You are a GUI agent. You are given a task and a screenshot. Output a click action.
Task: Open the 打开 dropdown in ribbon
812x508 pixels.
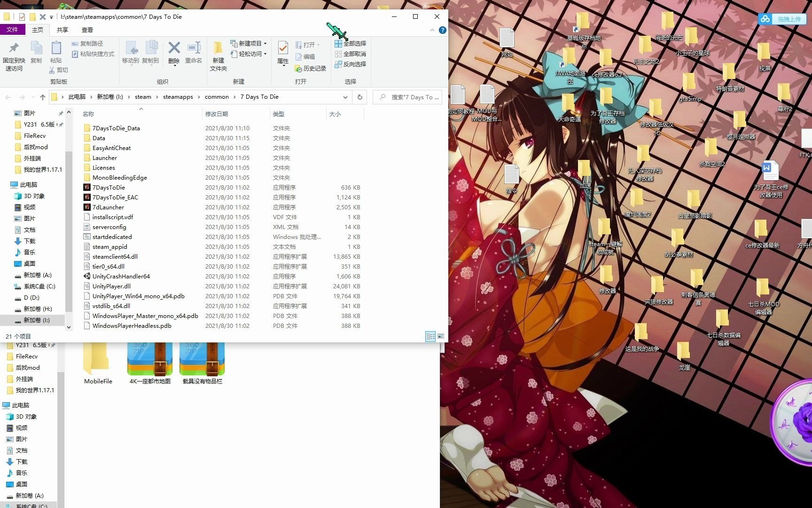coord(308,45)
